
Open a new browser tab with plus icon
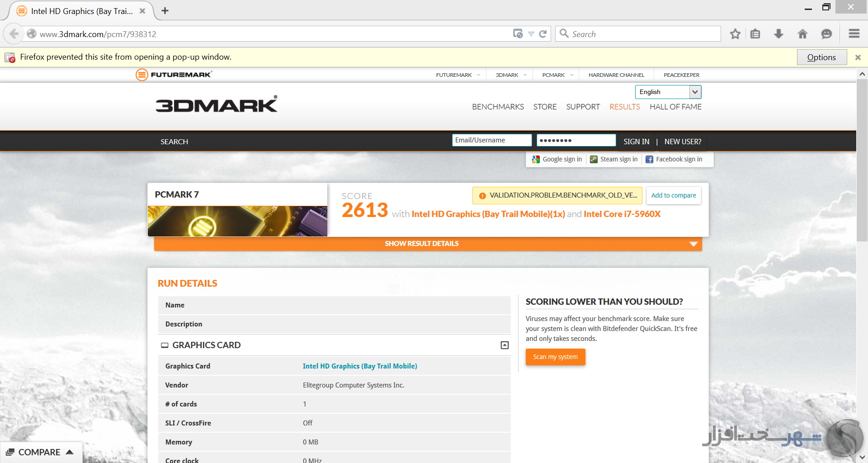pyautogui.click(x=165, y=11)
